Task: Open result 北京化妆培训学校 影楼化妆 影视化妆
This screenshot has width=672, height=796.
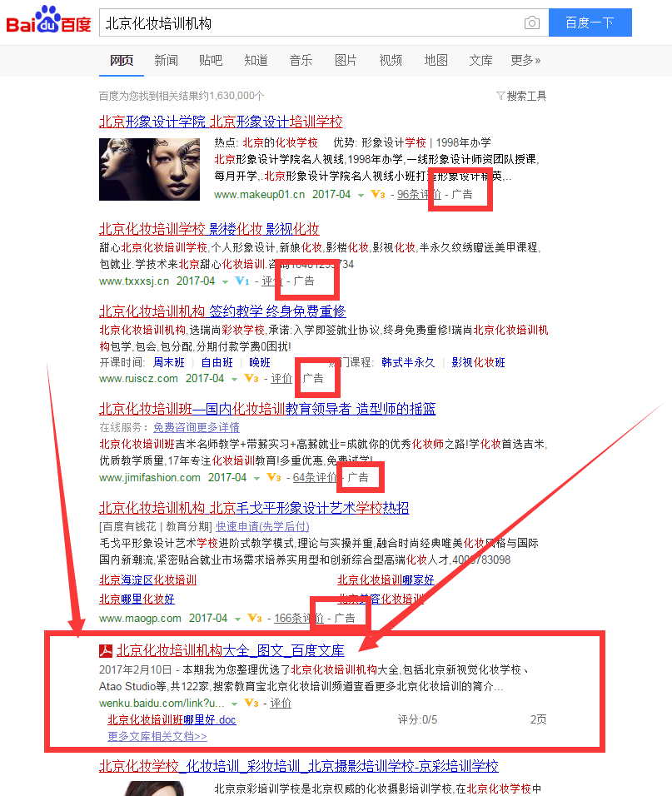Action: 209,229
